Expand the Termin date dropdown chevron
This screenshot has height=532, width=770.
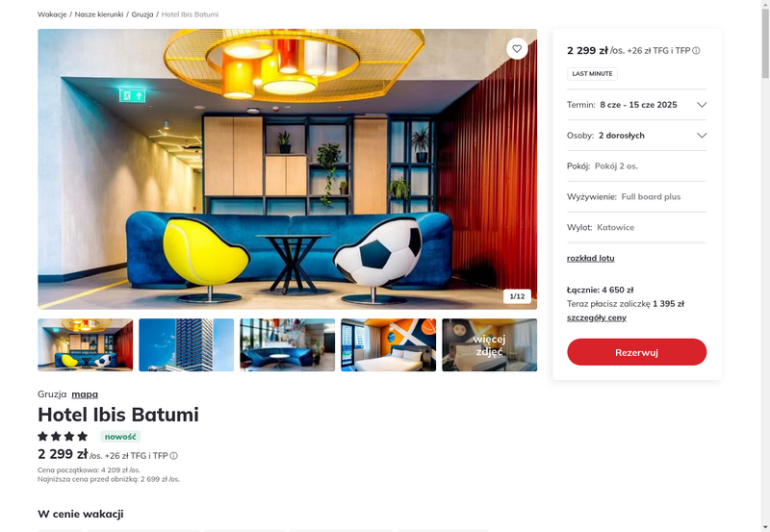coord(702,105)
